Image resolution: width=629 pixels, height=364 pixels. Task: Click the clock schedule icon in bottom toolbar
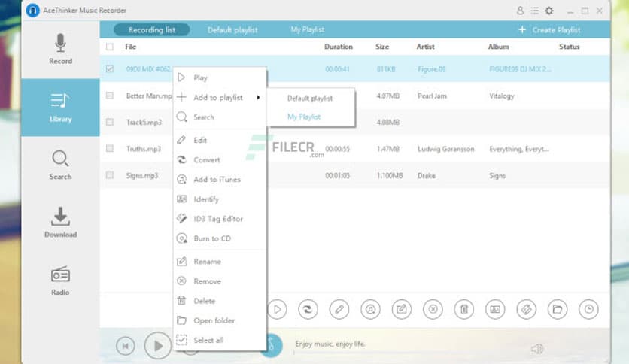(x=588, y=309)
